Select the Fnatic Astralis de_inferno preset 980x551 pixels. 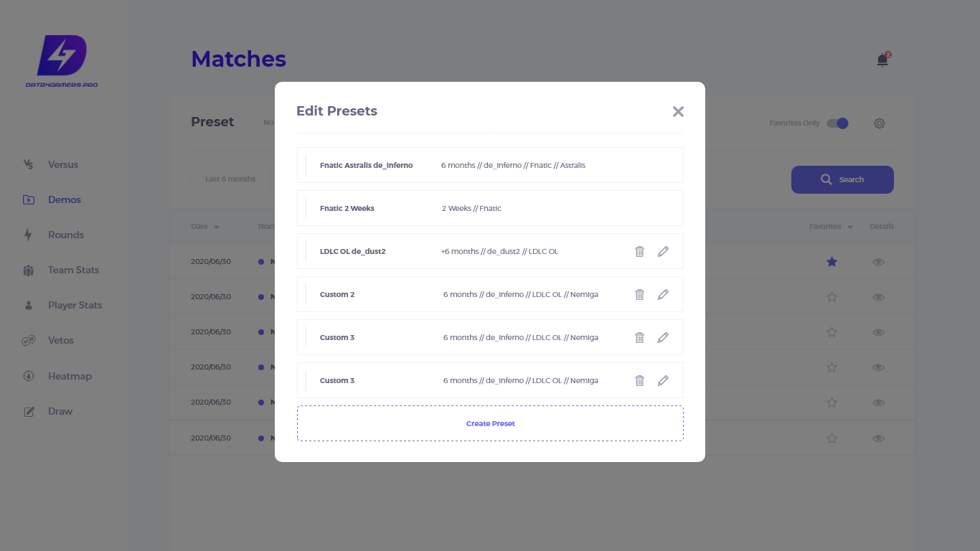(x=490, y=165)
